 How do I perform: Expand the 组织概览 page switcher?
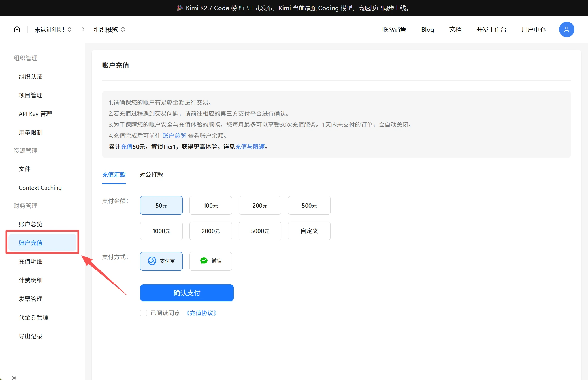pyautogui.click(x=109, y=29)
